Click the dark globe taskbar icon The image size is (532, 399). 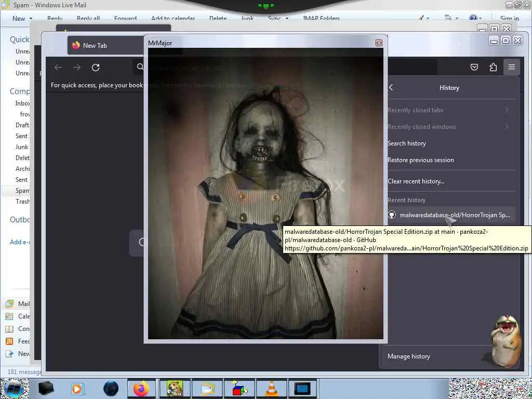coord(111,389)
